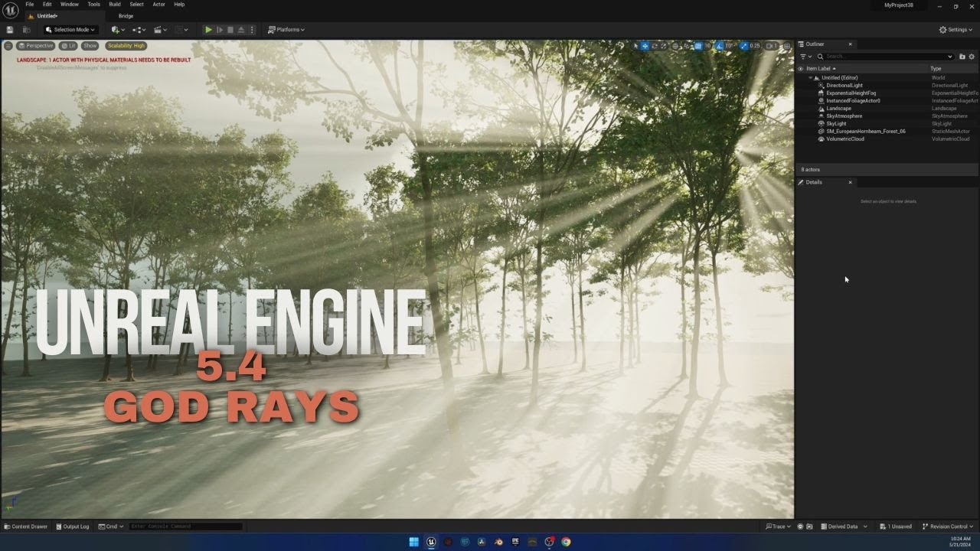Open the Selection Mode dropdown
The width and height of the screenshot is (980, 551).
70,30
